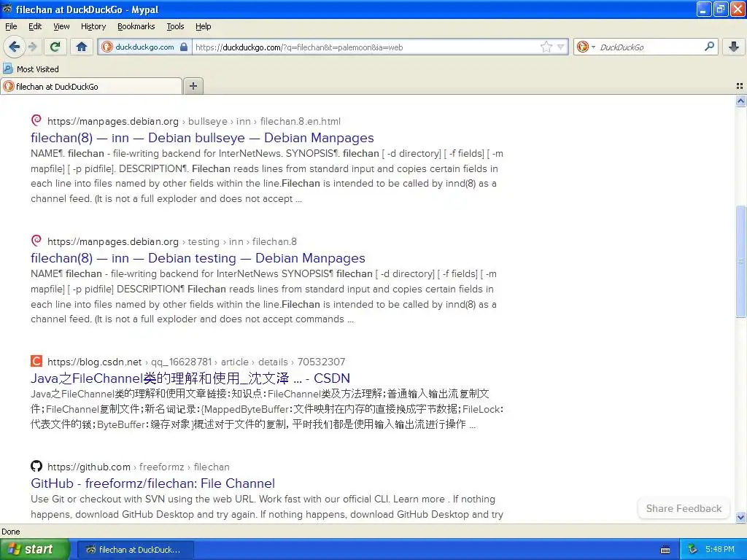The height and width of the screenshot is (560, 747).
Task: Click the on-screen keyboard tray icon
Action: point(665,550)
